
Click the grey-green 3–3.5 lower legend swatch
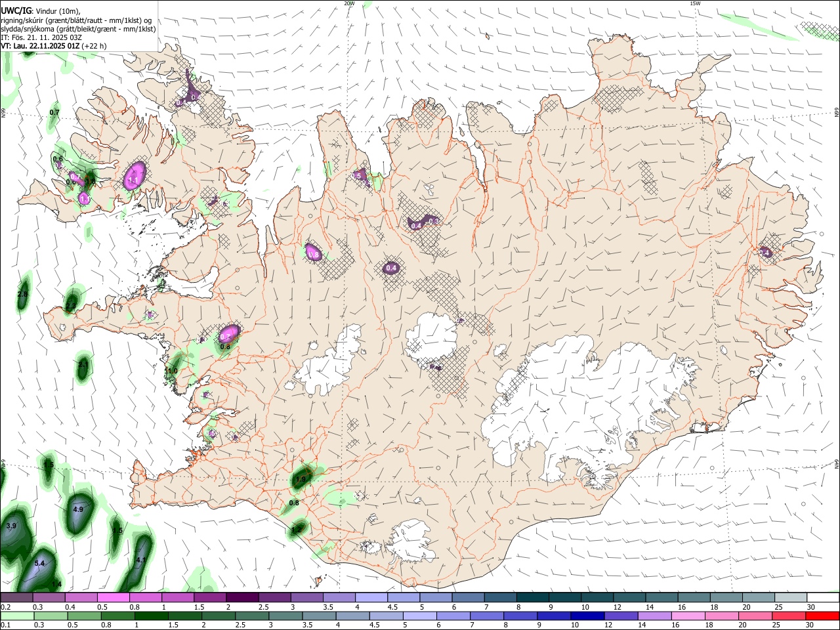[x=285, y=616]
